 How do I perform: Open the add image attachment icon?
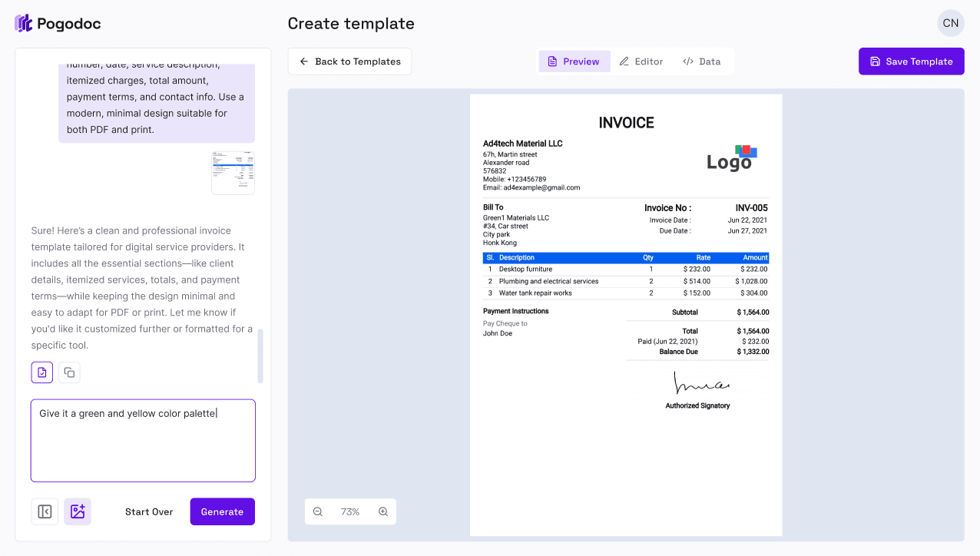[x=77, y=511]
